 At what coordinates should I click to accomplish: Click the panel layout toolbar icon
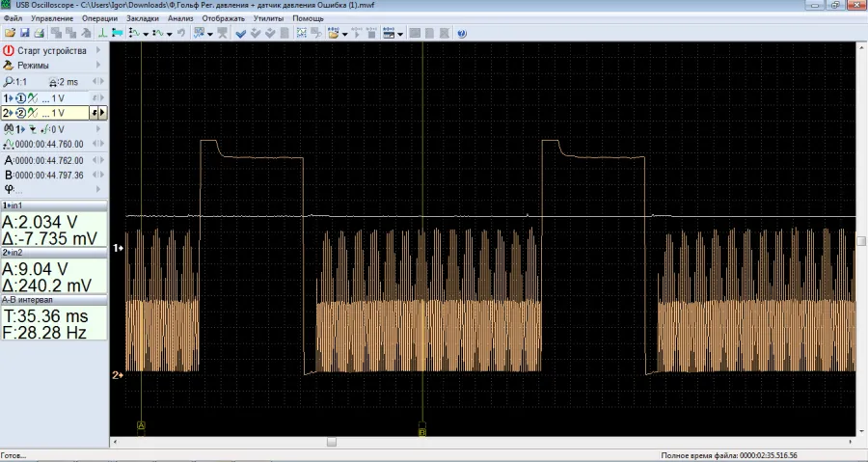point(389,33)
